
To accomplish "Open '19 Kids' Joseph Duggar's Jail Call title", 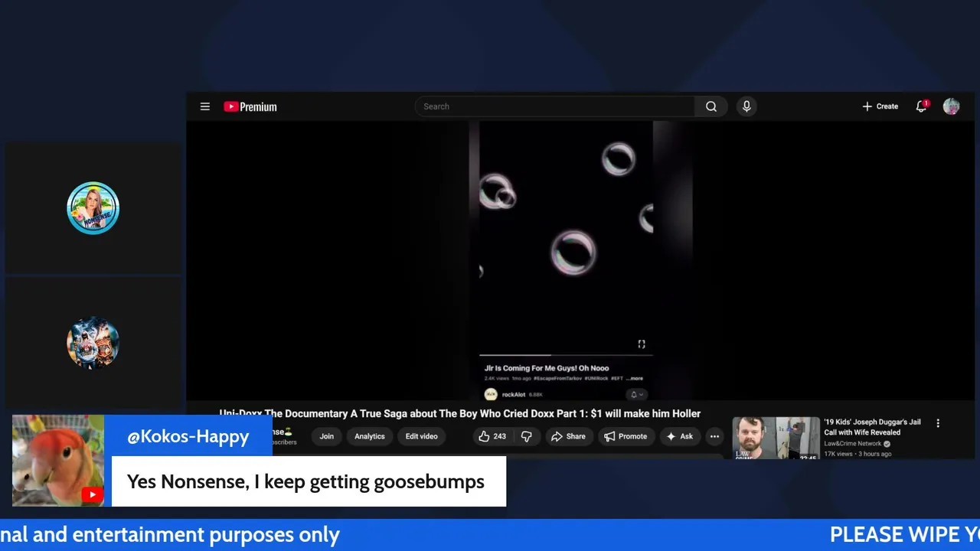I will tap(872, 427).
